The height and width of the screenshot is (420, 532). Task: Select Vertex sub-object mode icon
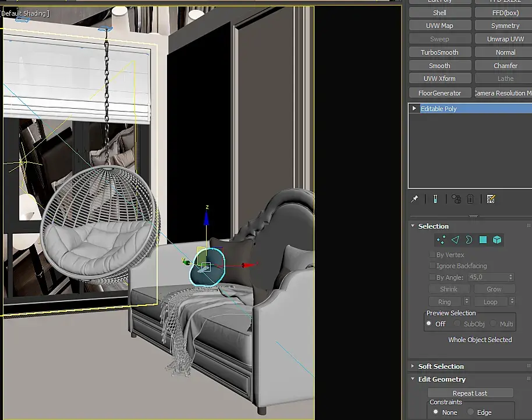(441, 240)
